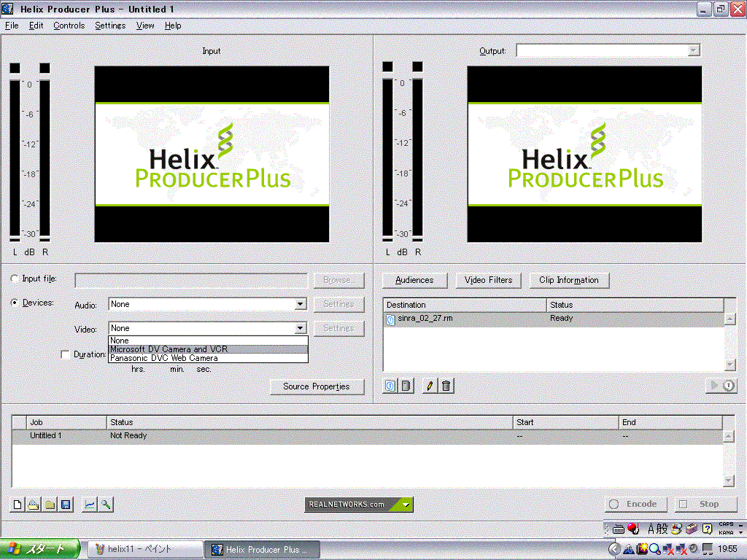Choose Panasonic DVC Web Camera

click(208, 358)
